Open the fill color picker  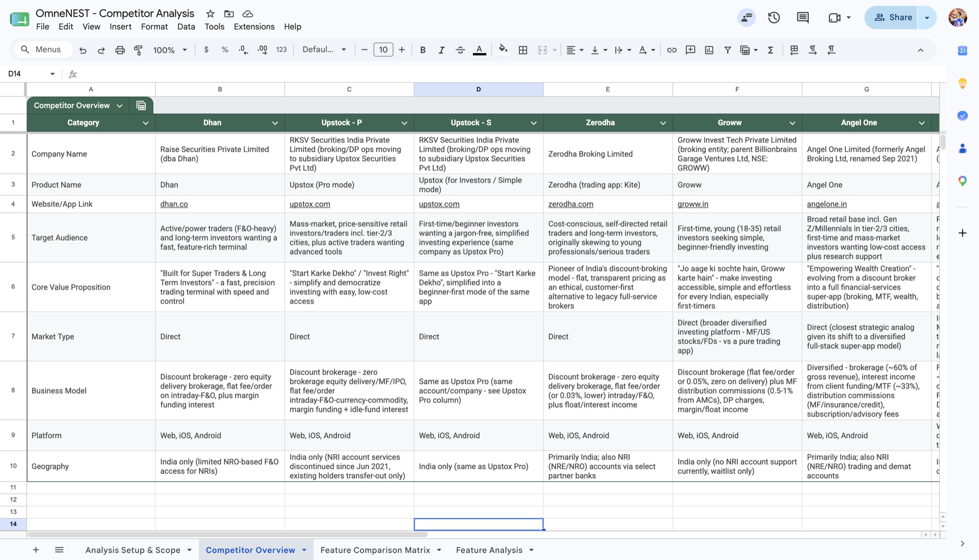pyautogui.click(x=503, y=50)
